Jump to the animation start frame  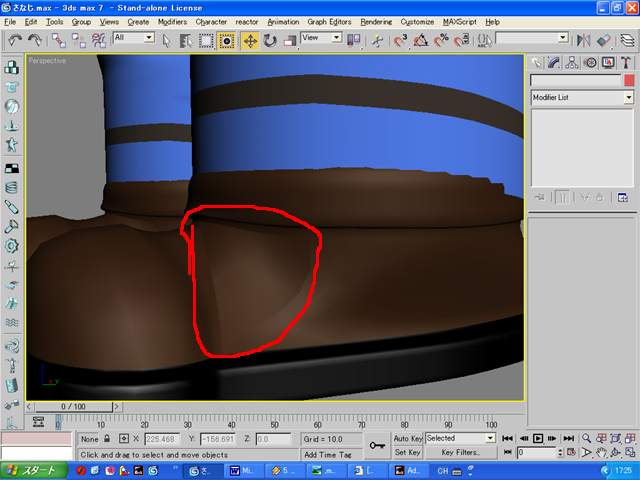click(507, 438)
